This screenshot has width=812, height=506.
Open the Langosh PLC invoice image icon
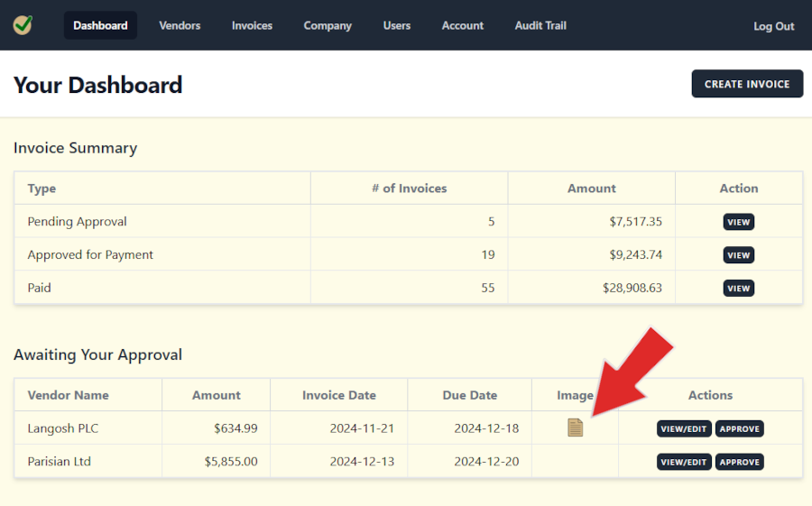(576, 428)
